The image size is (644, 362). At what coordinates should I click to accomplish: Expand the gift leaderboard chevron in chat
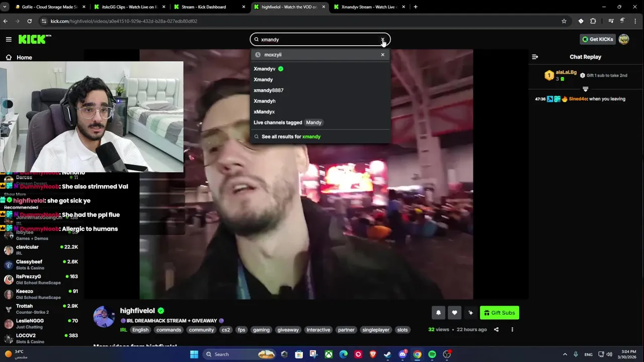click(585, 89)
